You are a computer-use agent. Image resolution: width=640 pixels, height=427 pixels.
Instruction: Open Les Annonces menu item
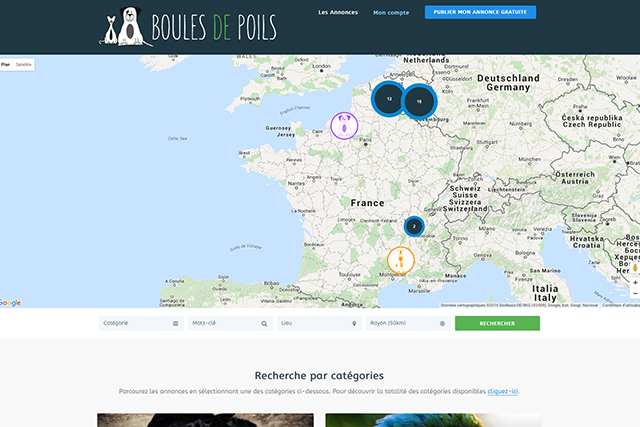338,13
